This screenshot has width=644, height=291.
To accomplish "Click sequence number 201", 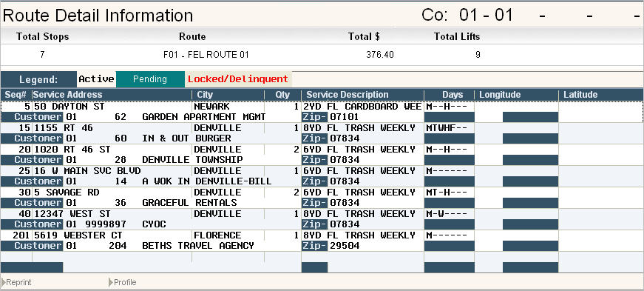I will 21,235.
